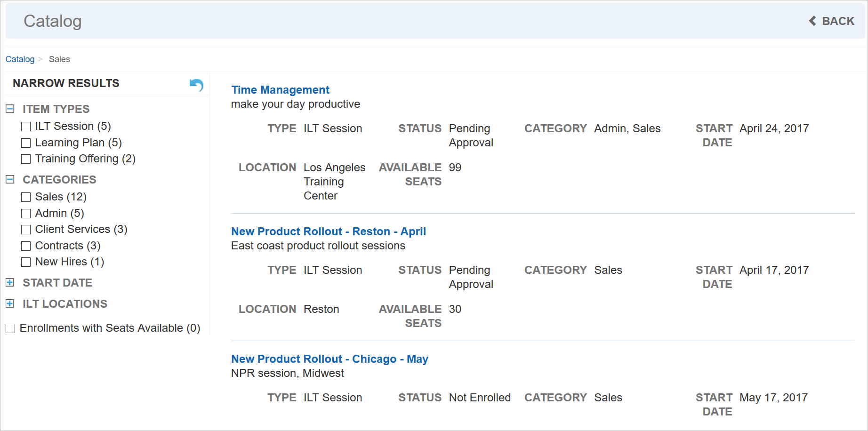The width and height of the screenshot is (868, 431).
Task: Click the Sales breadcrumb item
Action: (59, 59)
